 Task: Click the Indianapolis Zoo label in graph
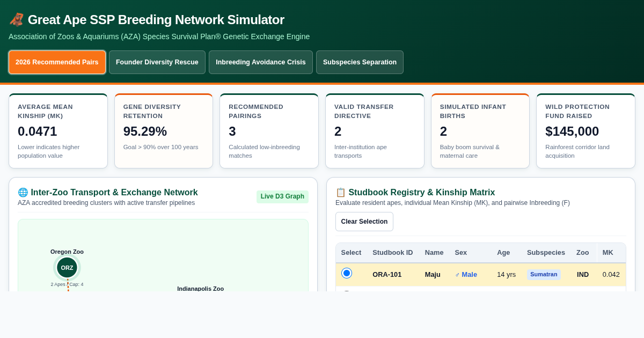click(x=200, y=288)
